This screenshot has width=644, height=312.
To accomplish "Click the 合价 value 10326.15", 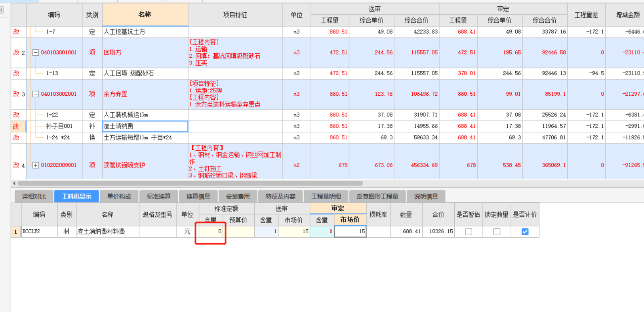I will 438,231.
